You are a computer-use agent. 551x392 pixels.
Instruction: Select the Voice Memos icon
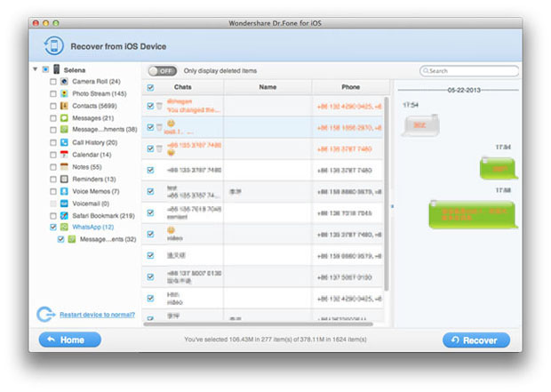click(64, 191)
